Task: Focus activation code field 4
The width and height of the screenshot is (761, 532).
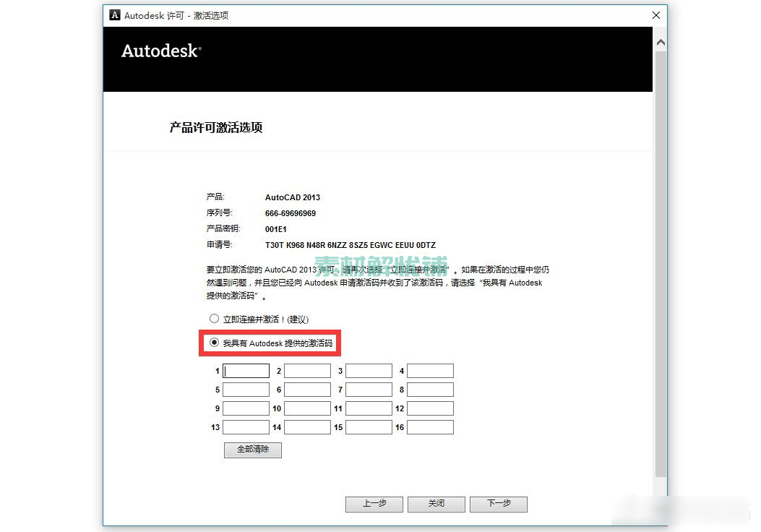Action: (x=430, y=371)
